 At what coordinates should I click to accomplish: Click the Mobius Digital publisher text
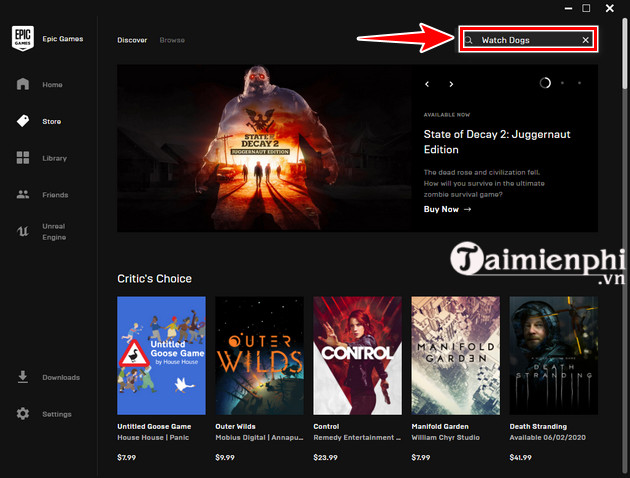(x=259, y=437)
